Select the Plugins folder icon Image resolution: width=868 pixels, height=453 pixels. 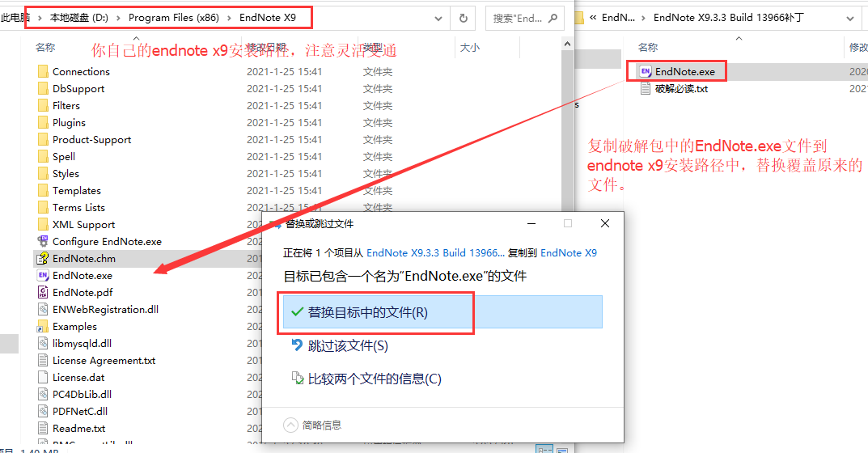coord(43,122)
